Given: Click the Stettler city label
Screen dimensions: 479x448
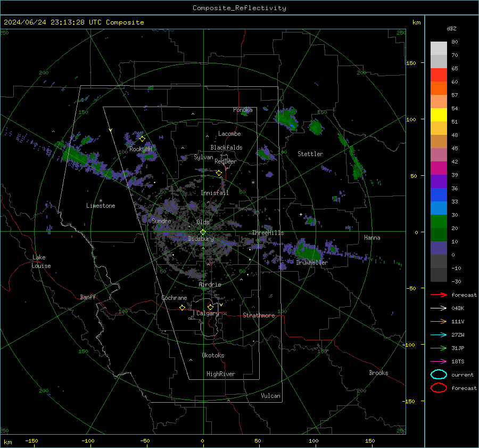Looking at the screenshot, I should (x=310, y=154).
